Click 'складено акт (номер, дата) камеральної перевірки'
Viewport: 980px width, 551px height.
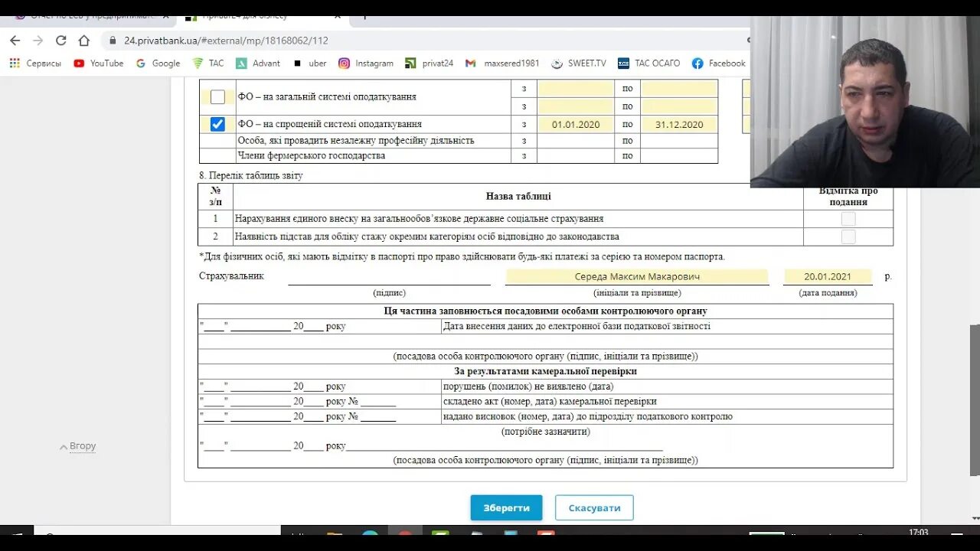(x=550, y=401)
